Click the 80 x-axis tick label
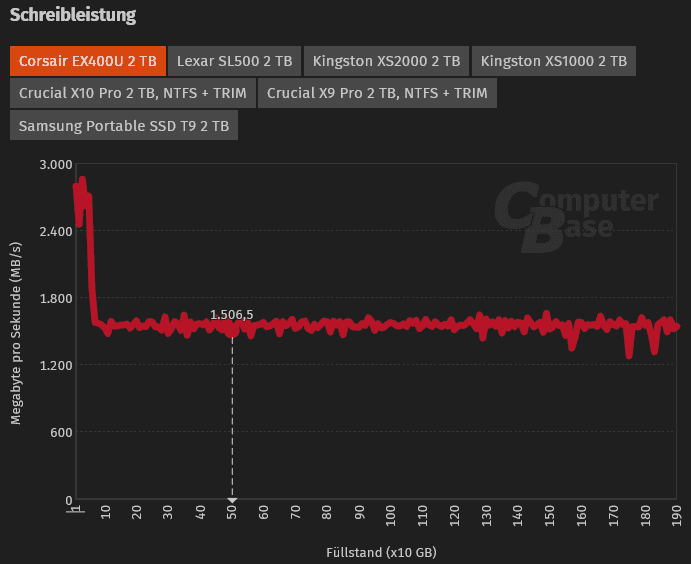Image resolution: width=691 pixels, height=564 pixels. click(327, 512)
